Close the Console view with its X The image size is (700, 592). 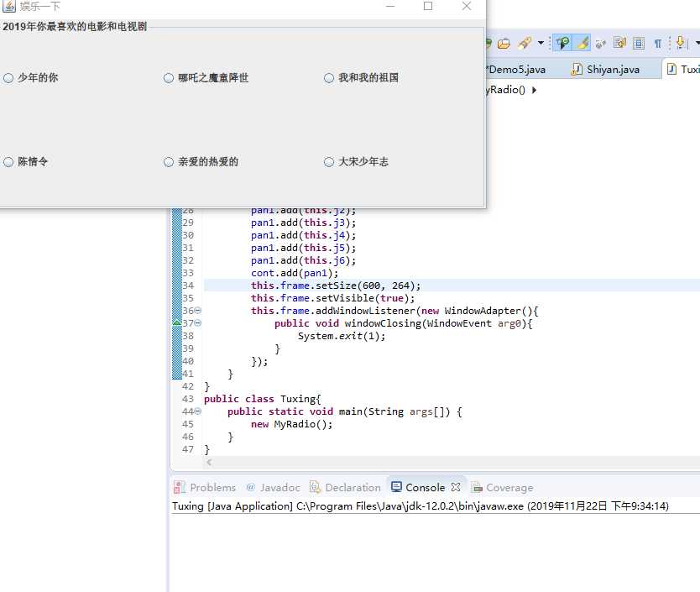[456, 487]
